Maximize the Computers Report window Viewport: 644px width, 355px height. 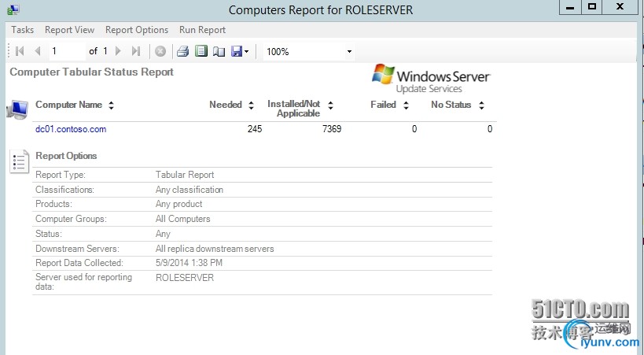[592, 7]
